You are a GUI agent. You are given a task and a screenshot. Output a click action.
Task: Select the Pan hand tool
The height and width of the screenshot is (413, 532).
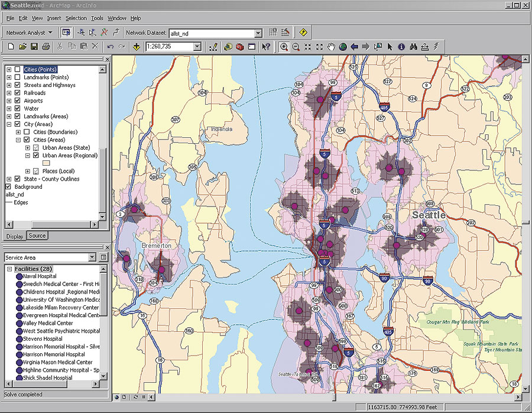click(x=332, y=47)
